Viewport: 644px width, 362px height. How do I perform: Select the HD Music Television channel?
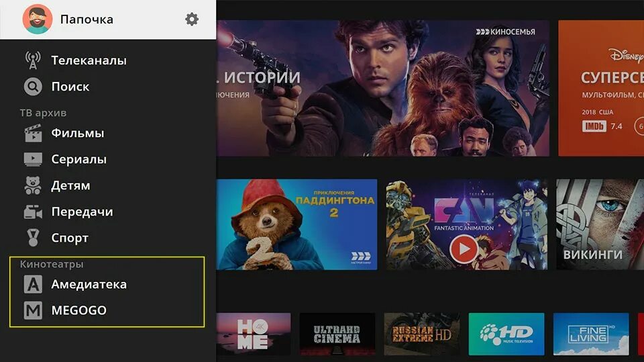(506, 334)
